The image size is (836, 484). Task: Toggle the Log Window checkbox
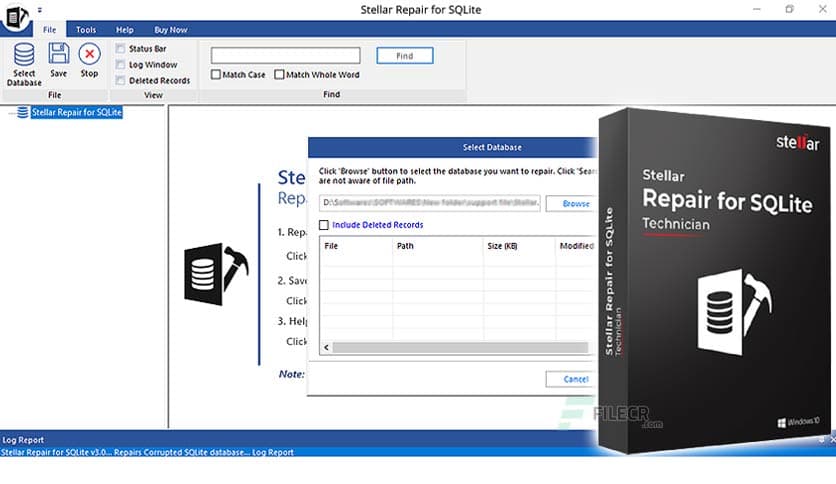coord(120,64)
